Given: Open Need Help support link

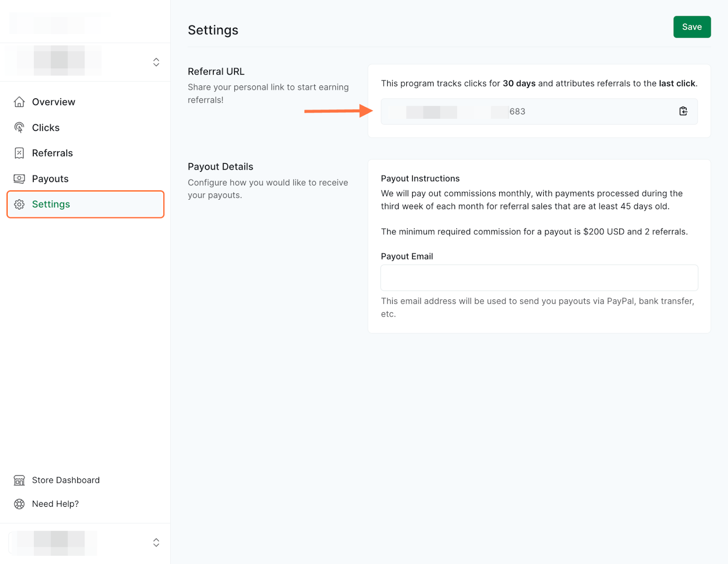Looking at the screenshot, I should (55, 504).
